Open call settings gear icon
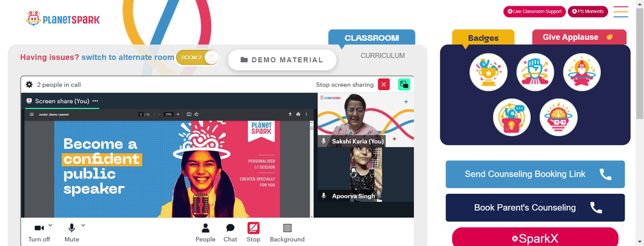644x246 pixels. (29, 84)
